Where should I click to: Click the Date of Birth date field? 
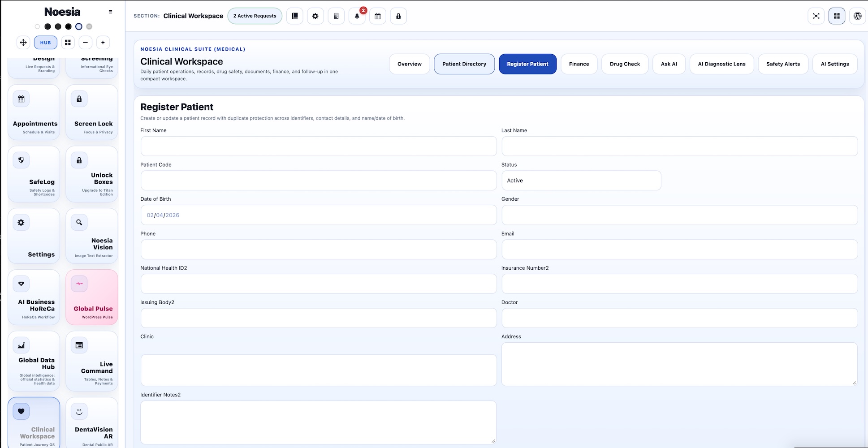319,215
